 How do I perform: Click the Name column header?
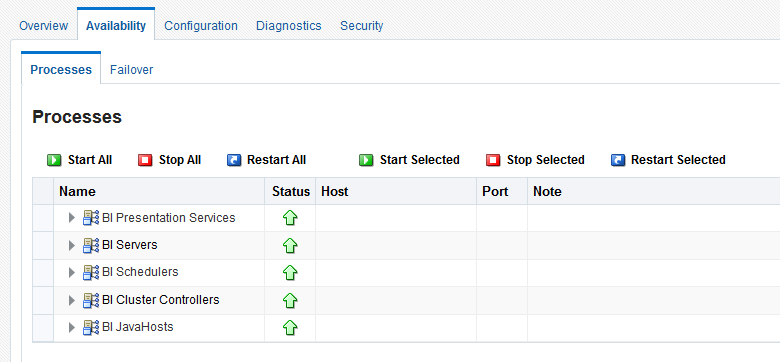(159, 191)
